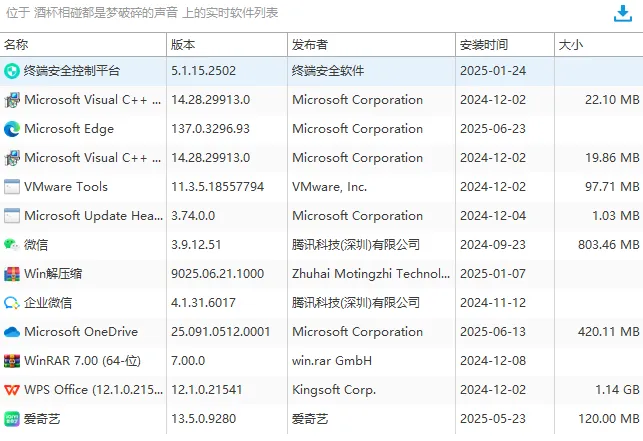Click the WPS Office icon
Viewport: 643px width, 441px height.
click(x=12, y=390)
